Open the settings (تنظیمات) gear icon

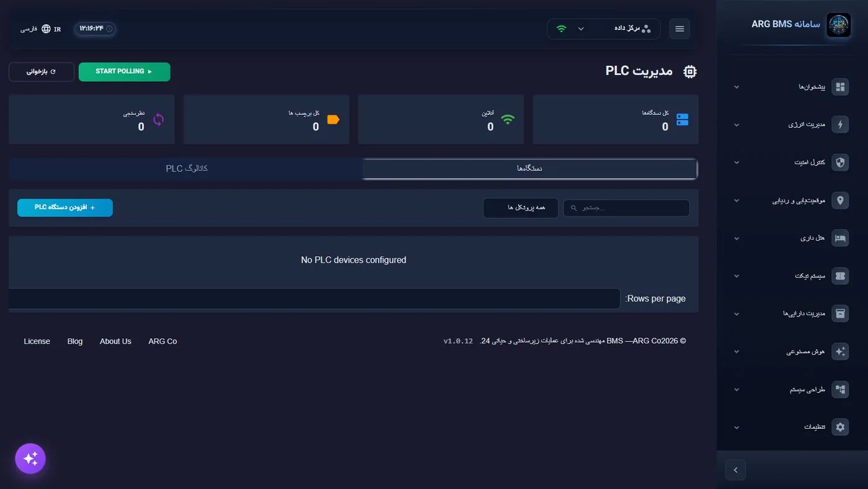pos(840,428)
